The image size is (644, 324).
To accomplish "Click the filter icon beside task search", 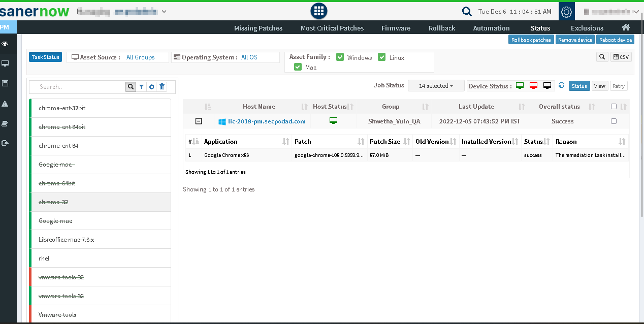I will 142,87.
